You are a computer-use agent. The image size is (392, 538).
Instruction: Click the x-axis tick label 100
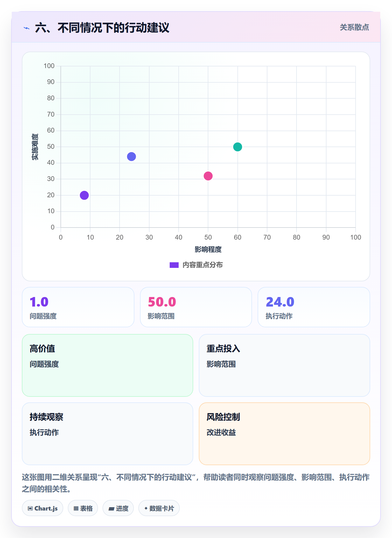(x=356, y=238)
